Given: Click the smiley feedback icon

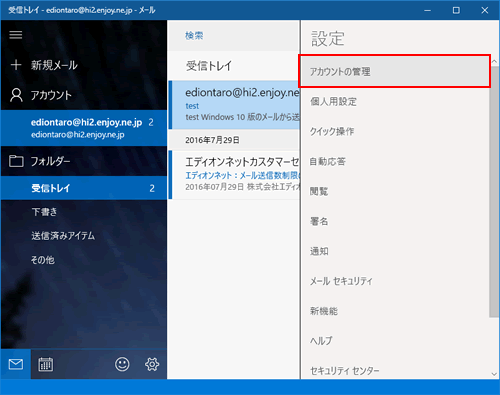Looking at the screenshot, I should [x=122, y=364].
